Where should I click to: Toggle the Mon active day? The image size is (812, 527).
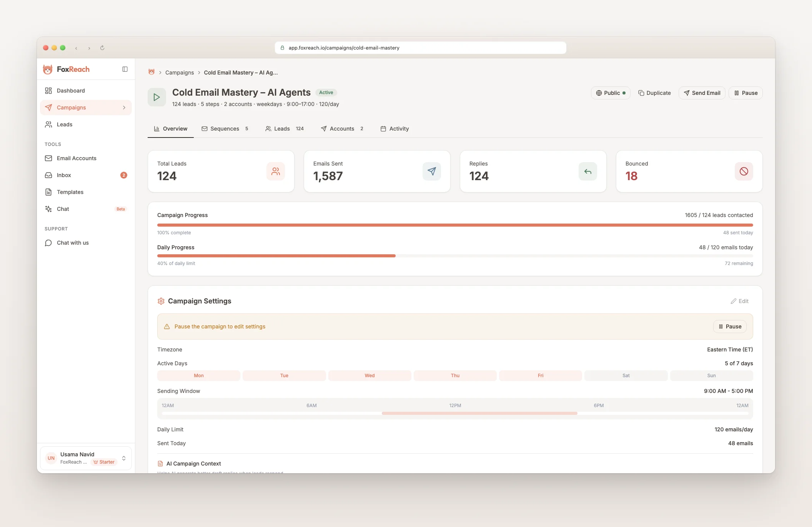click(199, 376)
